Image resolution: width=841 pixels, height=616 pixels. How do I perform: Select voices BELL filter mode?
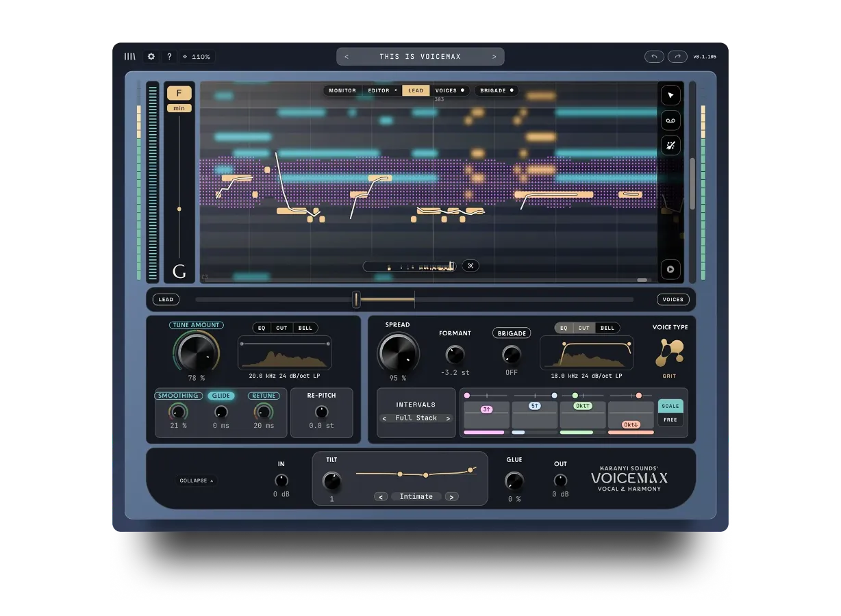click(607, 328)
